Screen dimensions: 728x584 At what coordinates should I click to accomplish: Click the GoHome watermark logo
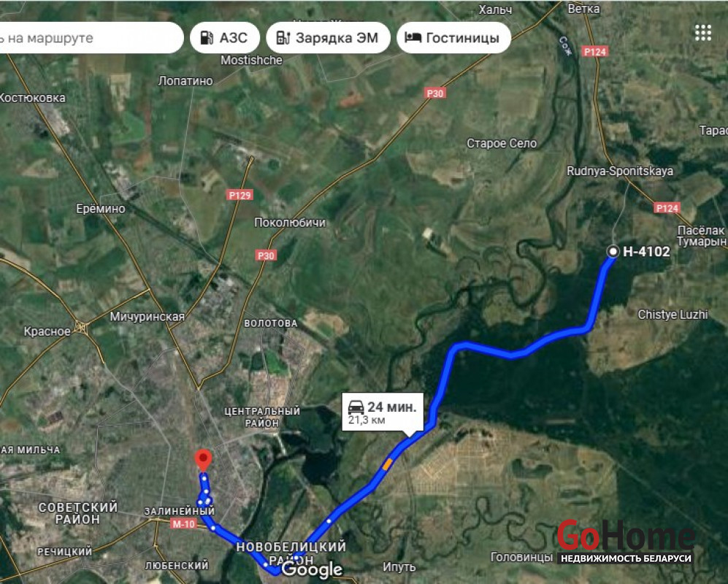point(626,541)
